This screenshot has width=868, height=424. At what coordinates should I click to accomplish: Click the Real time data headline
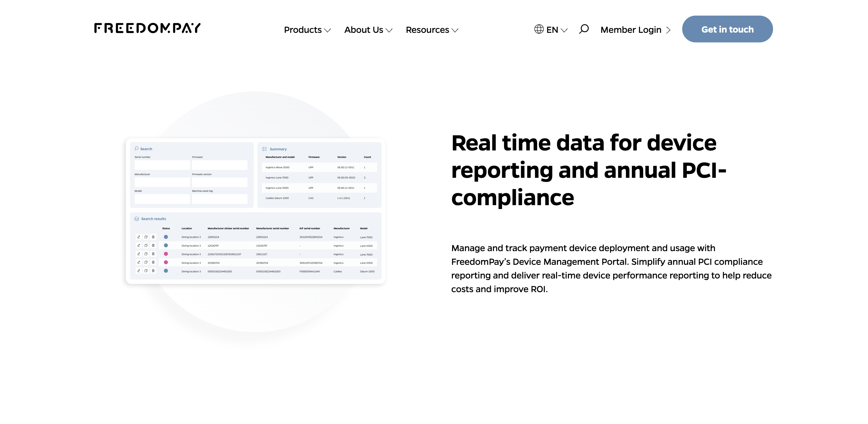[589, 170]
